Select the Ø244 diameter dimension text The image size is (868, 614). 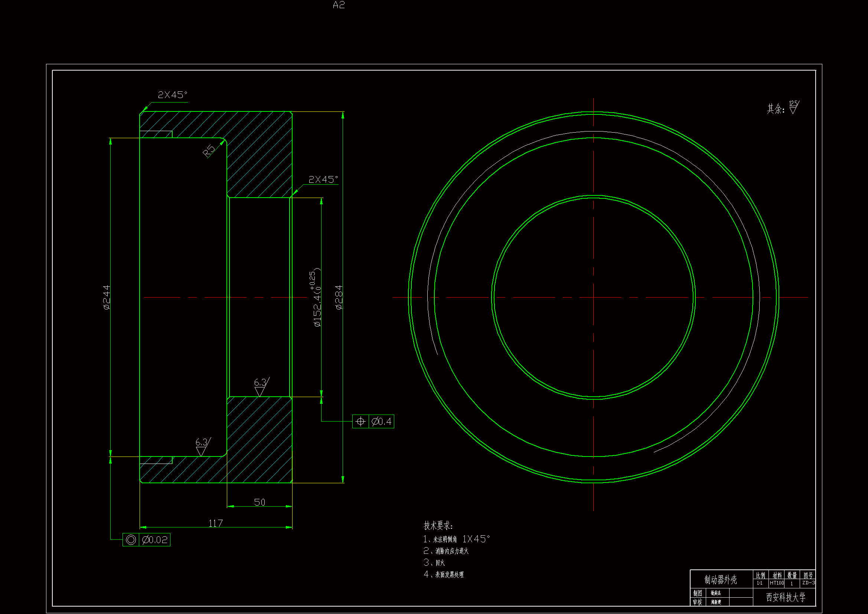tap(107, 298)
